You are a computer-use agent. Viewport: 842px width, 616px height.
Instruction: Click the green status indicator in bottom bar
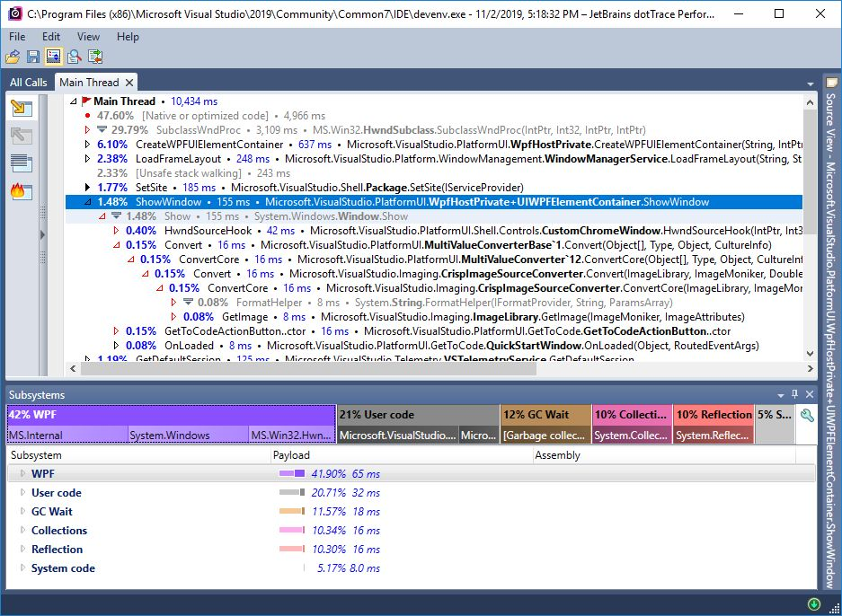point(813,604)
